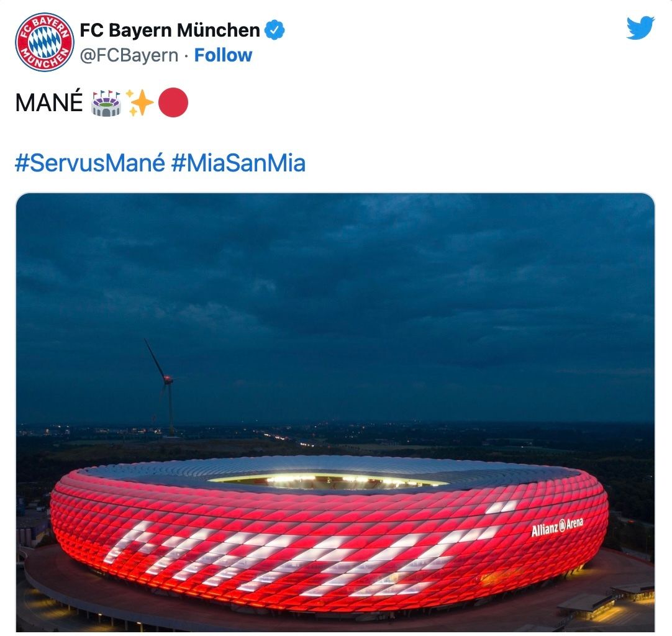
Task: Click the Twitter bird logo
Action: click(x=640, y=29)
